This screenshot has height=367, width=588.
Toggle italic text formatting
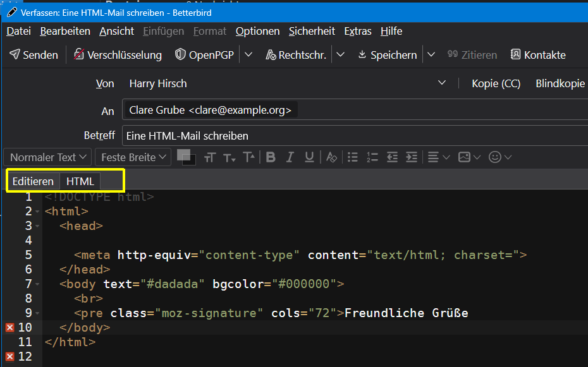click(290, 157)
